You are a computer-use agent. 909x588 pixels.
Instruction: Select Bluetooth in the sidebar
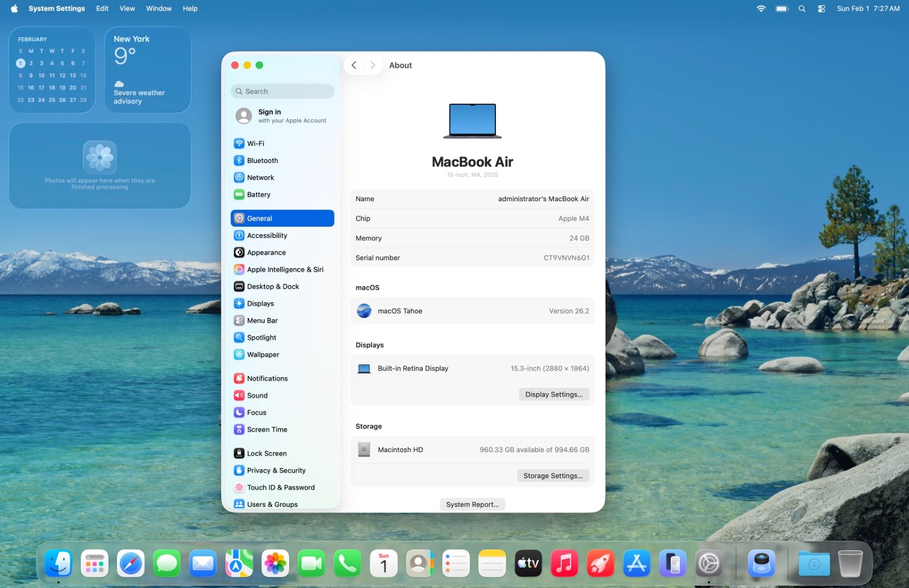tap(262, 161)
